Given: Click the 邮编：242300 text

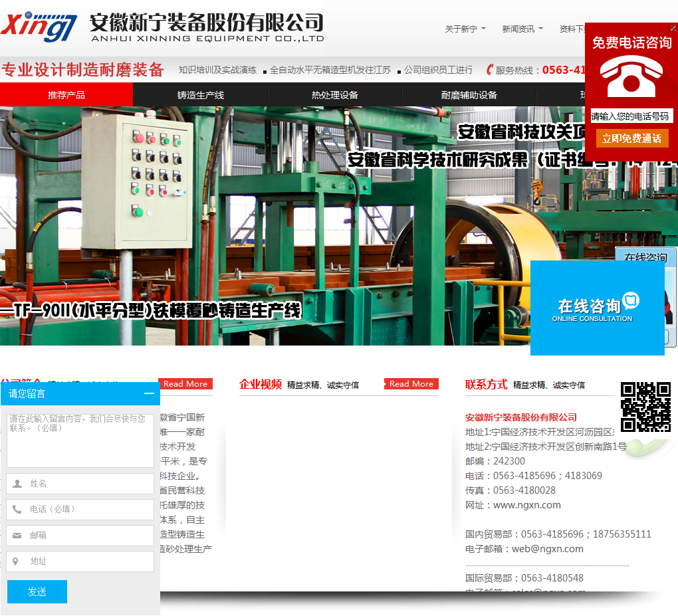Looking at the screenshot, I should click(x=495, y=461).
